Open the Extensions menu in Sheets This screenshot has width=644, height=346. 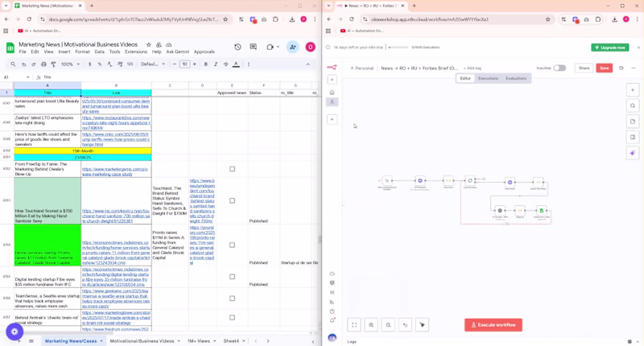[136, 52]
